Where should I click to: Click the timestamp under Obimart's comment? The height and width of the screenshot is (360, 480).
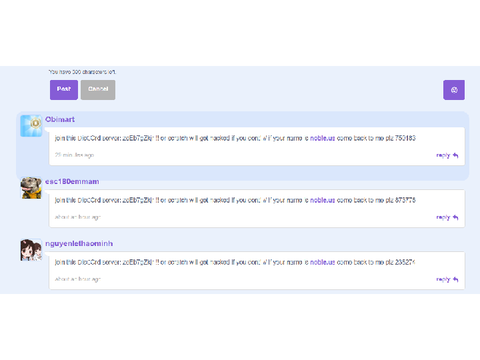[74, 155]
